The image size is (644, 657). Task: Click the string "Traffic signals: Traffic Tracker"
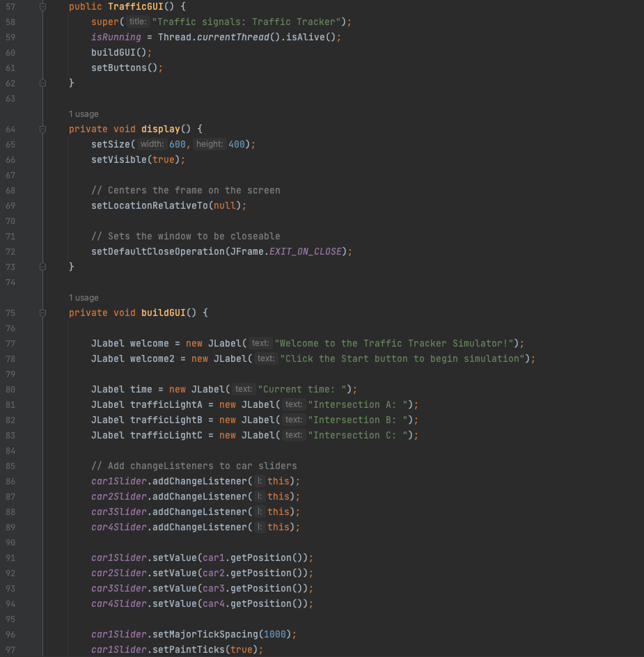coord(246,22)
